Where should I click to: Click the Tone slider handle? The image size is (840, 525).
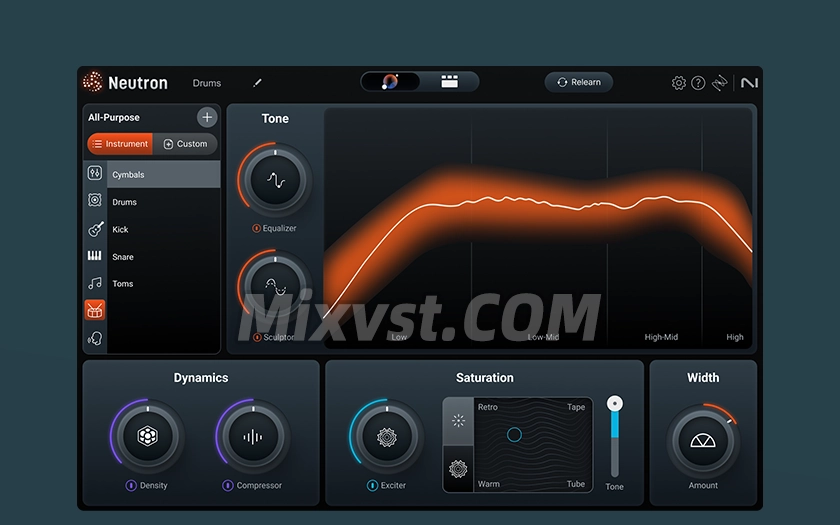(614, 403)
